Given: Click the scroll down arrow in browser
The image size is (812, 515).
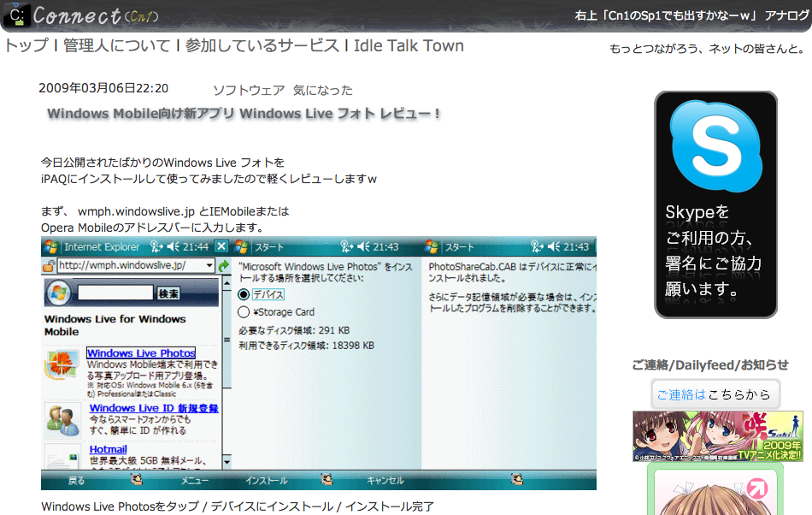Looking at the screenshot, I should [227, 461].
